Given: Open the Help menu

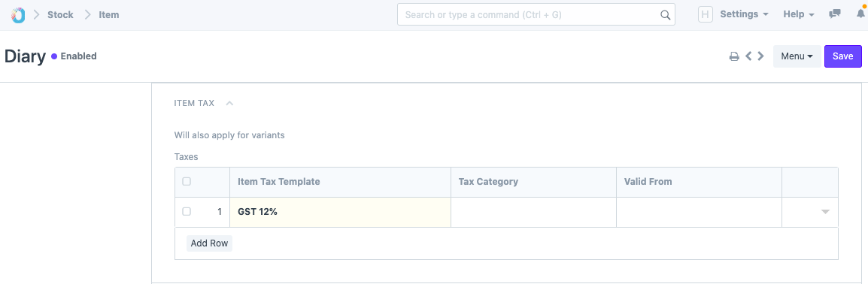Looking at the screenshot, I should click(x=798, y=15).
